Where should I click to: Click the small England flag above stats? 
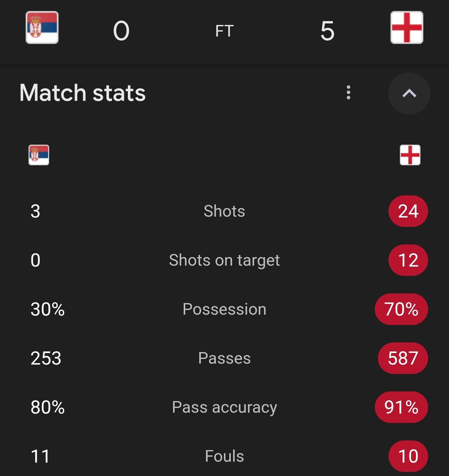pyautogui.click(x=410, y=155)
